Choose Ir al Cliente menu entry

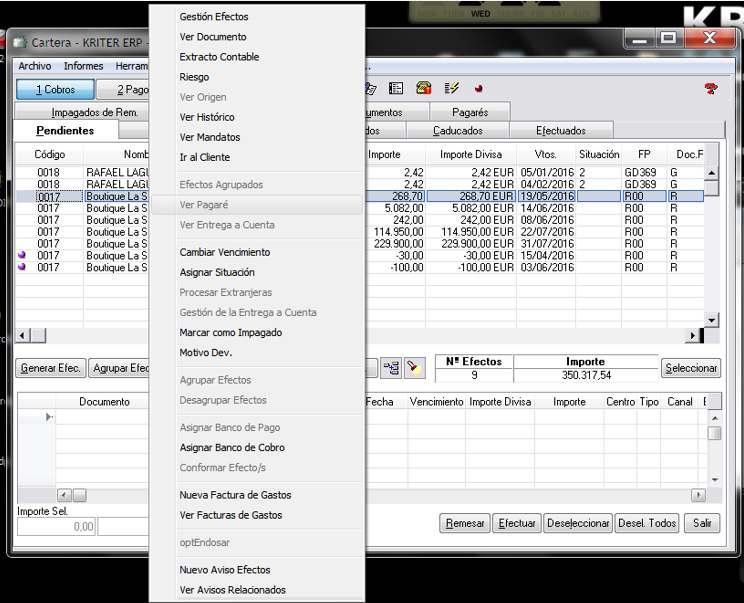tap(205, 157)
